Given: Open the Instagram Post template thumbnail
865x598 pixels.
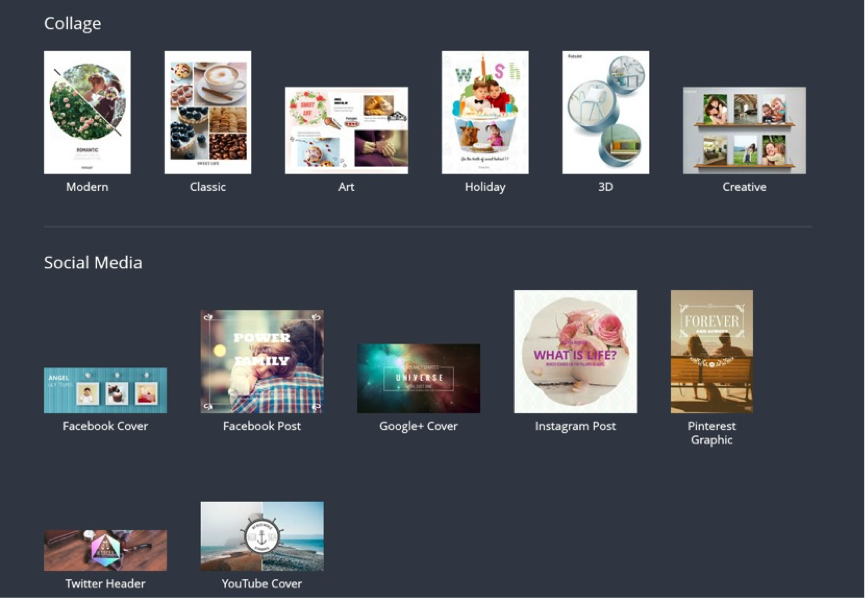Looking at the screenshot, I should click(575, 351).
